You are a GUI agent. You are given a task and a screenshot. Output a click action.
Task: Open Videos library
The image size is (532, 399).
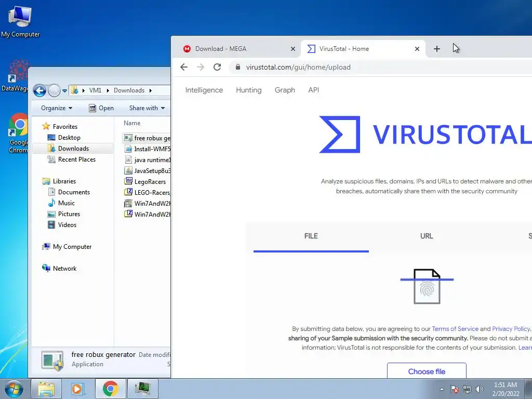[62, 224]
